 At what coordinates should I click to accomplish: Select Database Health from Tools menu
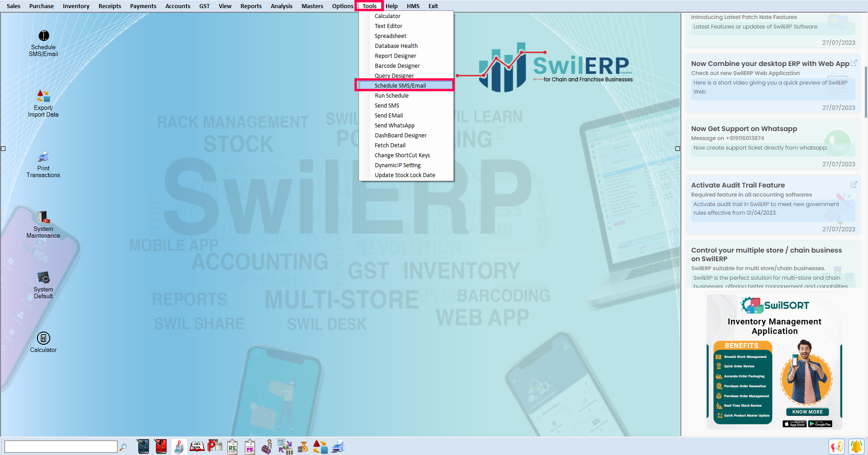tap(406, 46)
